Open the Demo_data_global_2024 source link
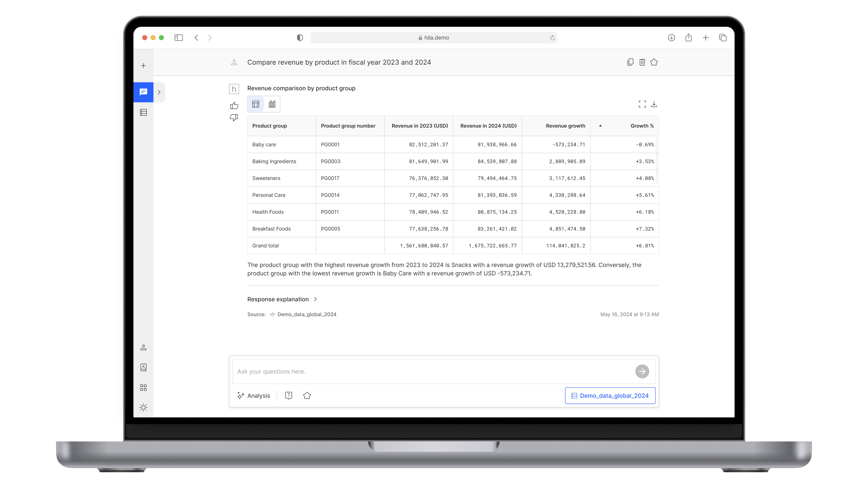Screen dimensions: 868x488 (307, 314)
